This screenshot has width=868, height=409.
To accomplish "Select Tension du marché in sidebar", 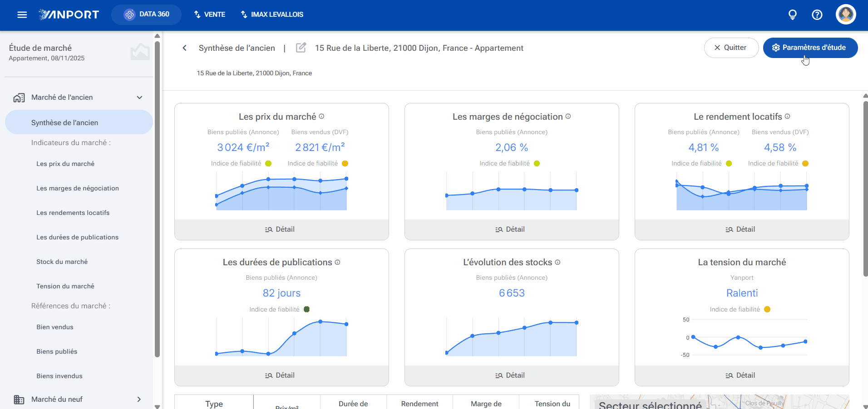I will (x=65, y=286).
